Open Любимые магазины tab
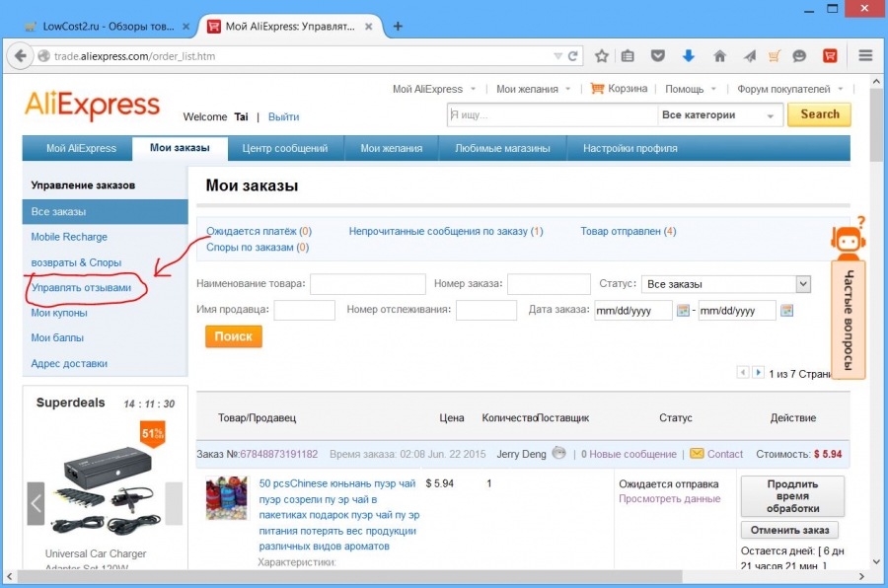Screen dimensions: 888x588 (x=502, y=148)
